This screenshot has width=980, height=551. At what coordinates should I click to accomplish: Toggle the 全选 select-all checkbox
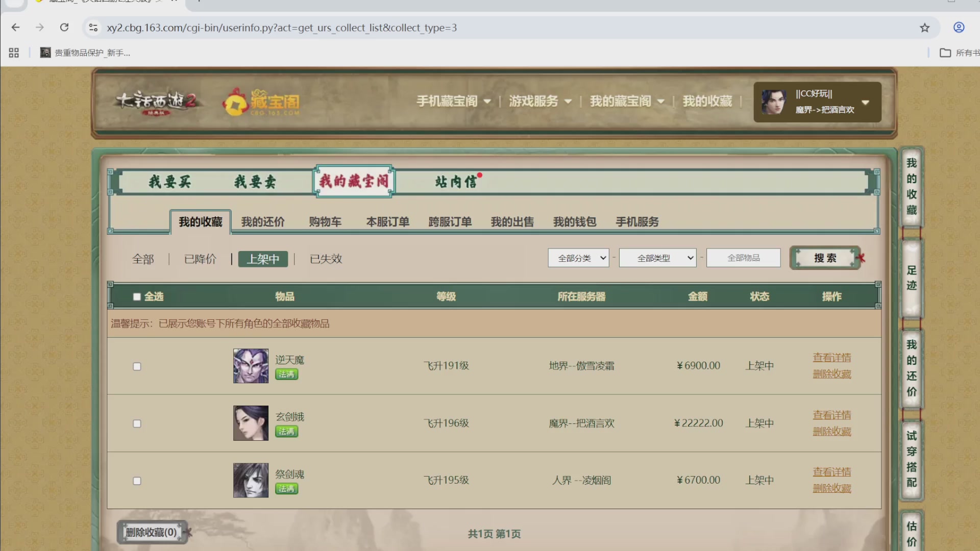pos(137,296)
